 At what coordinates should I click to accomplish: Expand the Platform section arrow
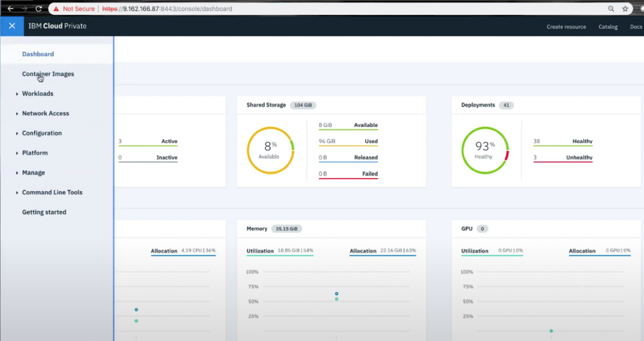click(x=17, y=153)
